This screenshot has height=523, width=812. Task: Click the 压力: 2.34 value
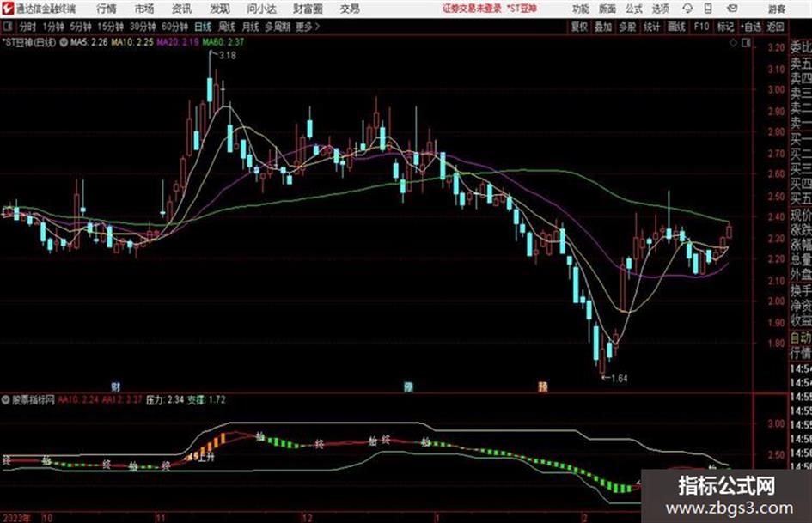click(165, 399)
